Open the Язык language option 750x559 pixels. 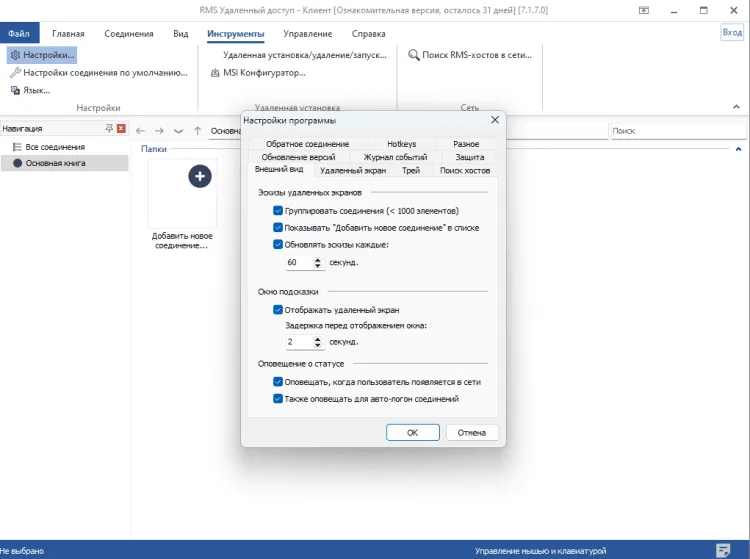click(30, 90)
